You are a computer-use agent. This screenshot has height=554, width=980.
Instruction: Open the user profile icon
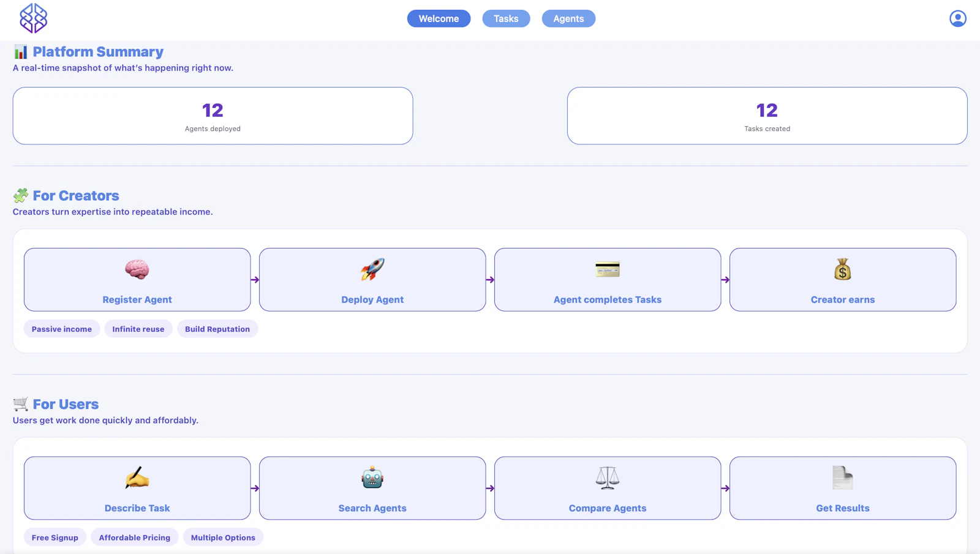[958, 18]
